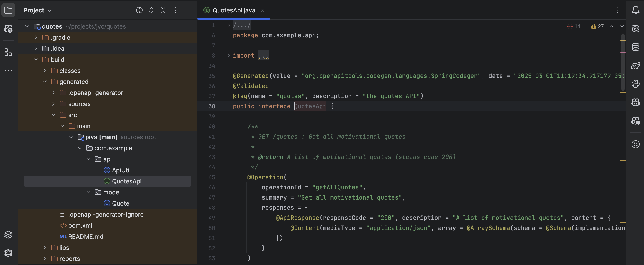
Task: Unfold the collapsed header comment on line 1
Action: point(228,25)
